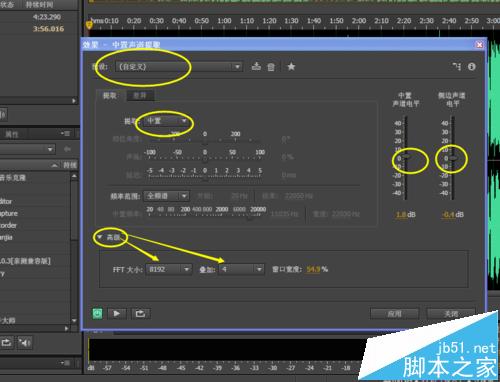Open the preset (自定义) dropdown
Image resolution: width=500 pixels, height=382 pixels.
tap(179, 67)
